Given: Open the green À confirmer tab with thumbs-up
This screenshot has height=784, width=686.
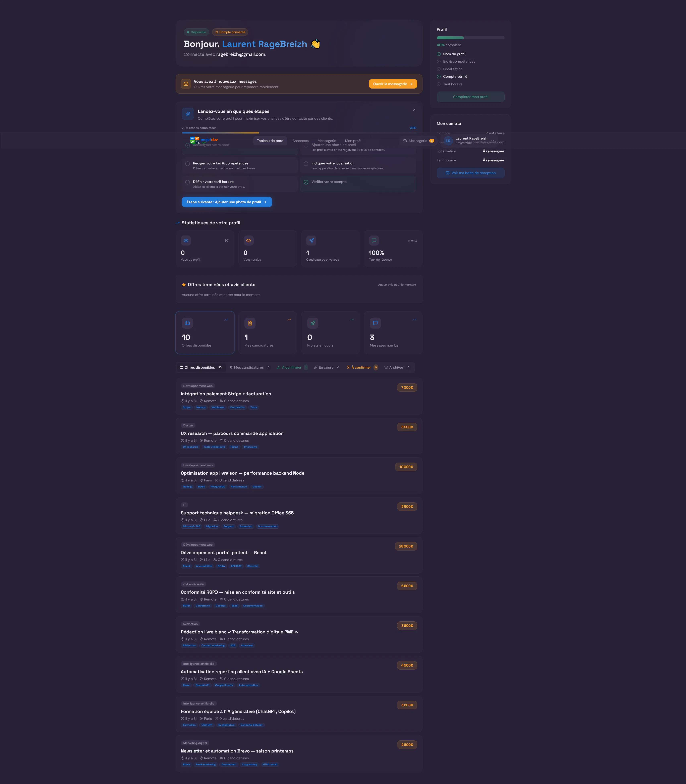Looking at the screenshot, I should (292, 367).
